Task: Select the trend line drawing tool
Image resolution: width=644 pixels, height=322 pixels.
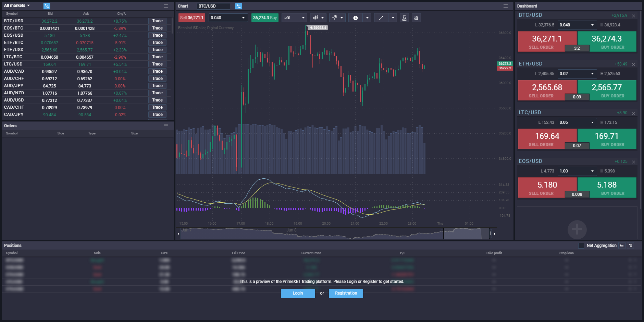Action: coord(381,17)
